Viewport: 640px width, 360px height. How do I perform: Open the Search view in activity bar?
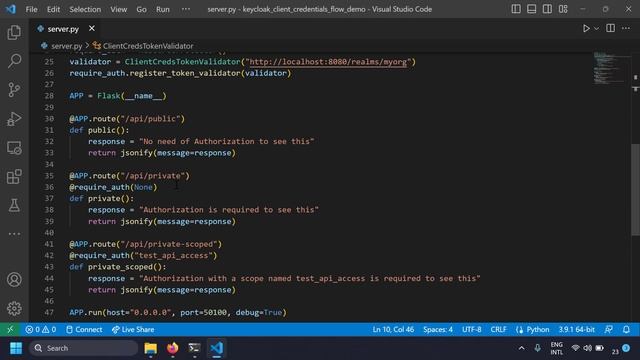pos(14,61)
